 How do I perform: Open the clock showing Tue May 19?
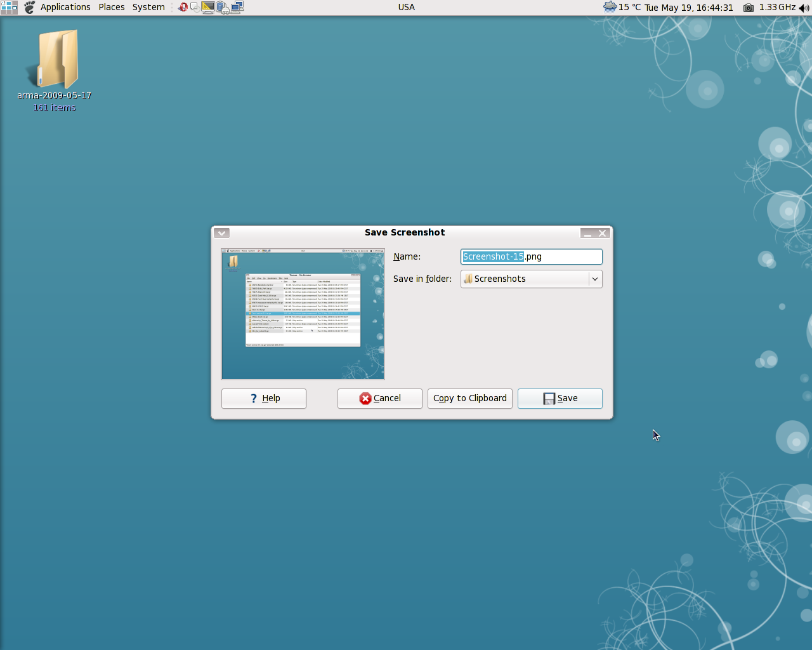tap(689, 8)
